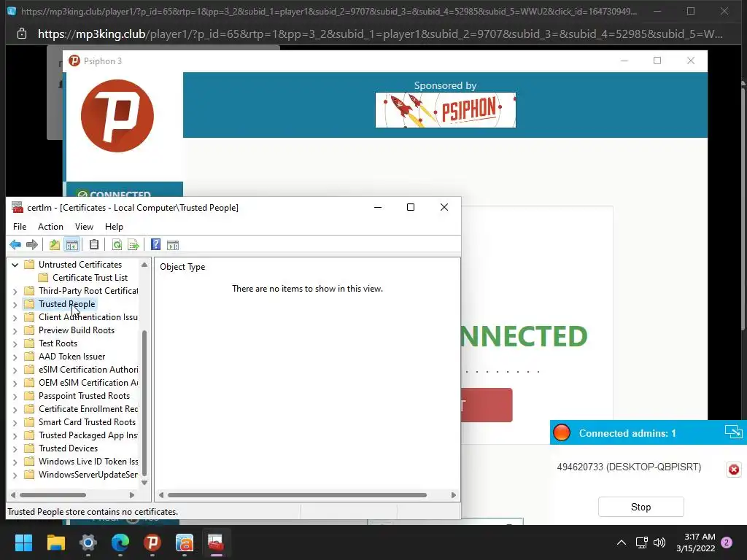Select Smart Card Trusted Roots folder

tap(88, 422)
